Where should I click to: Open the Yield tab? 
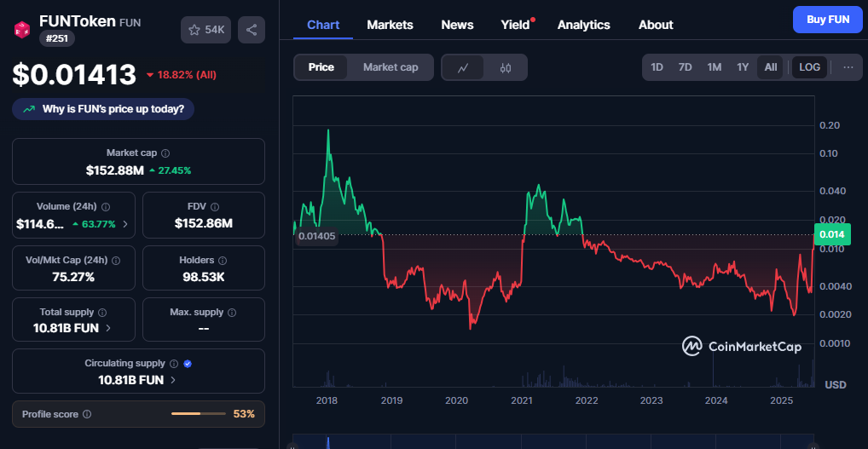coord(515,25)
